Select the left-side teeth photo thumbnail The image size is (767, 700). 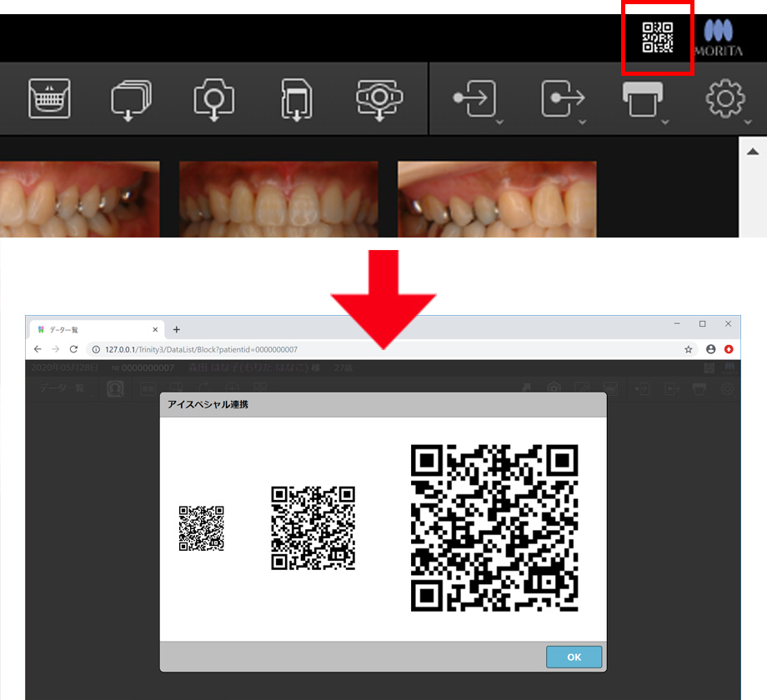80,199
